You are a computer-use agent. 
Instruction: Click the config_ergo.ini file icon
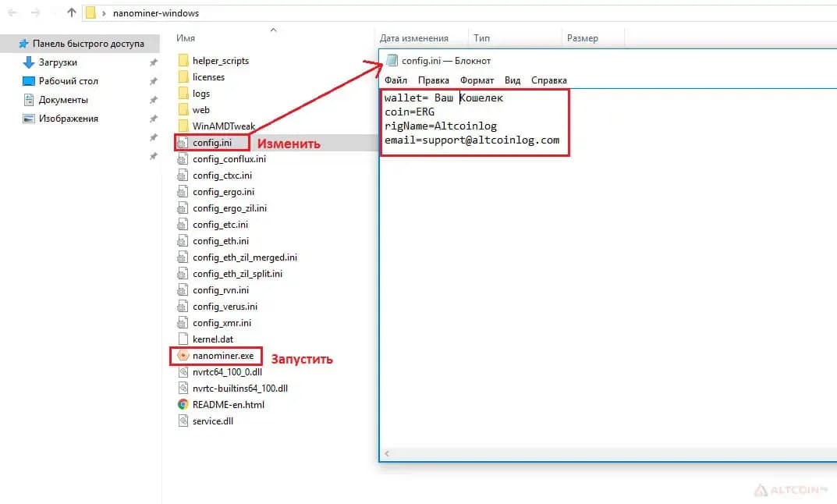[183, 192]
